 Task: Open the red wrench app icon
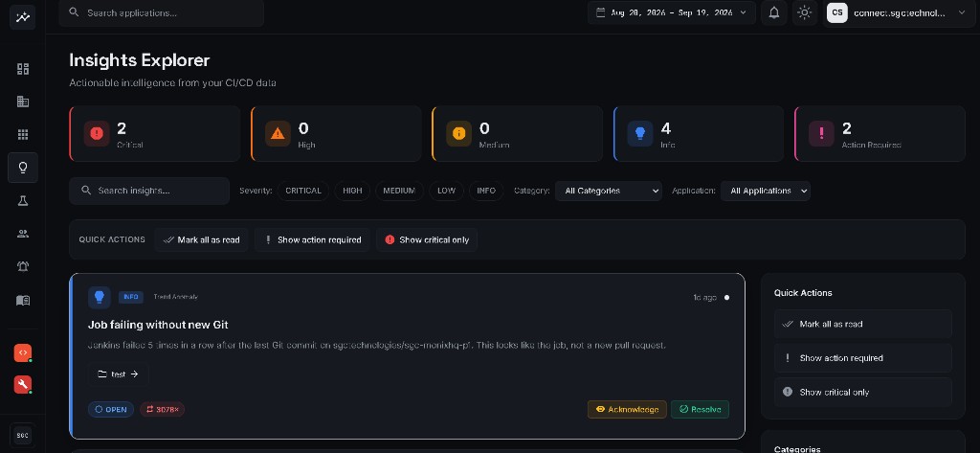(x=23, y=384)
